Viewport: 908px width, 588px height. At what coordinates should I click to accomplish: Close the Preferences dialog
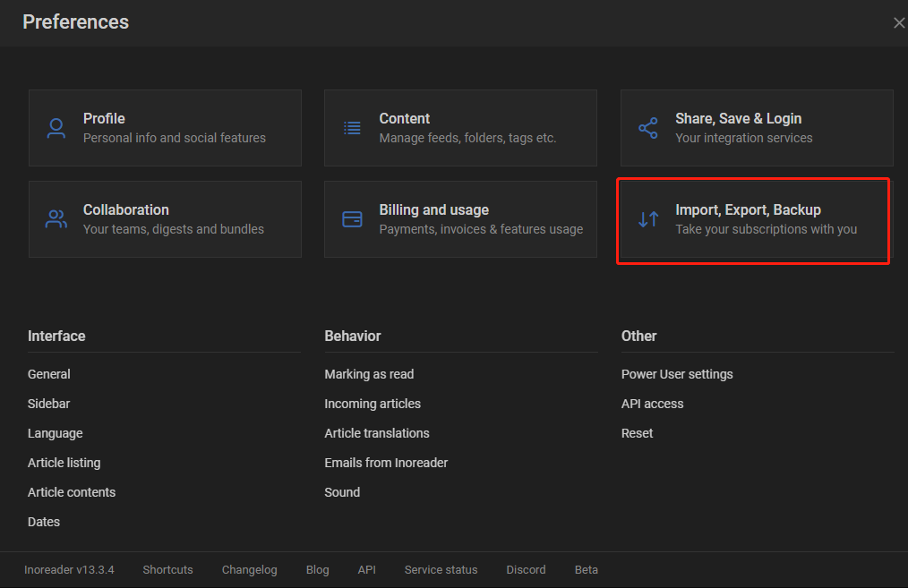tap(898, 23)
